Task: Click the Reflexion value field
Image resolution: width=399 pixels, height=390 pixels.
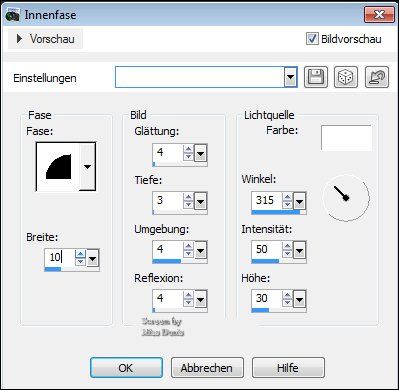Action: click(167, 298)
